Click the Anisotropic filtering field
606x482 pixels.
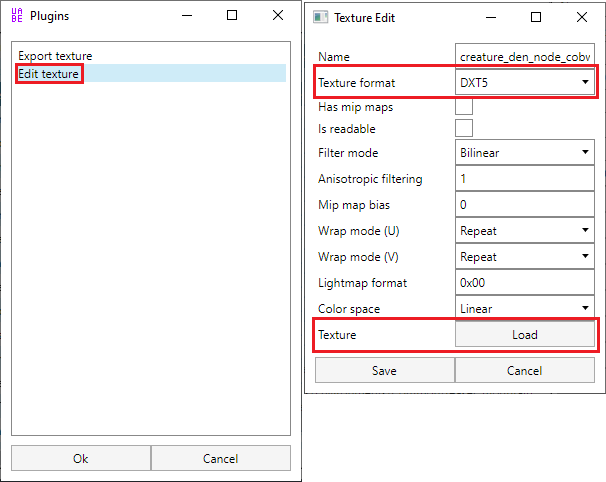[524, 179]
